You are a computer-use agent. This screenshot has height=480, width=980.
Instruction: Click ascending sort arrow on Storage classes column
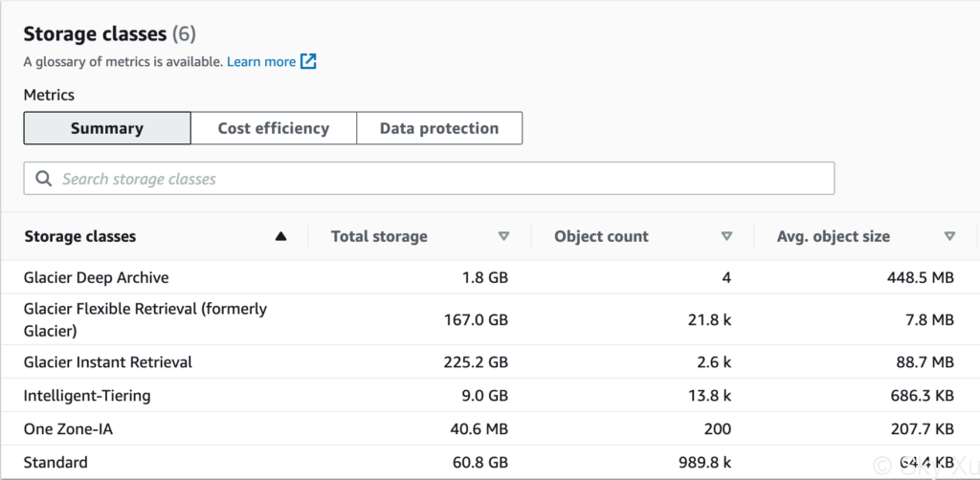pos(280,236)
